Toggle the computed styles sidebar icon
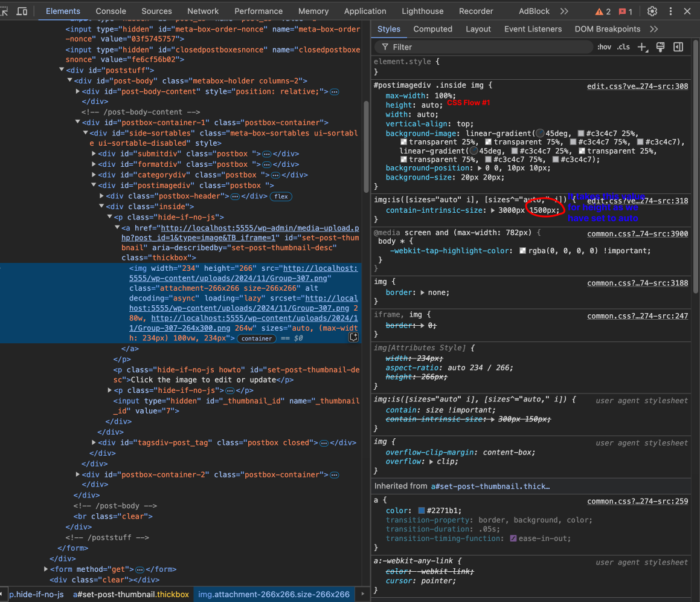Viewport: 700px width, 602px height. pos(678,47)
